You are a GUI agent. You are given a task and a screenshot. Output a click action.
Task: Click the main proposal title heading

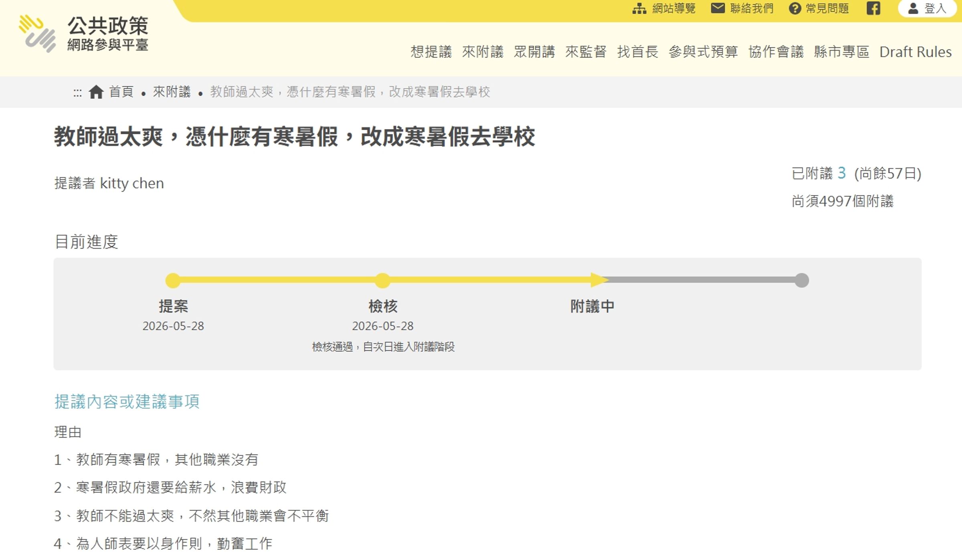click(x=295, y=137)
